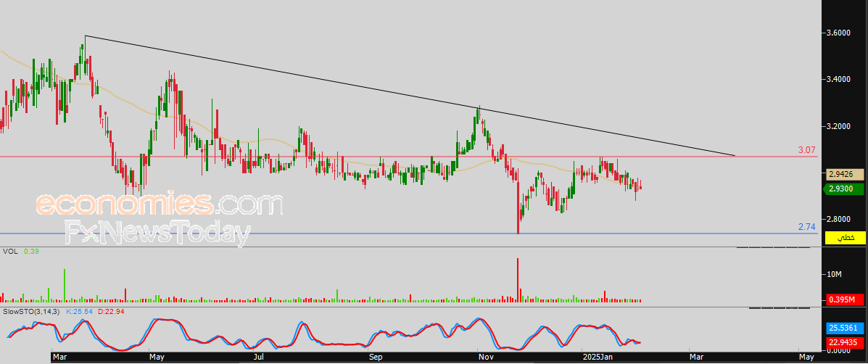The height and width of the screenshot is (364, 868).
Task: Click the 10M volume axis label
Action: coord(835,274)
